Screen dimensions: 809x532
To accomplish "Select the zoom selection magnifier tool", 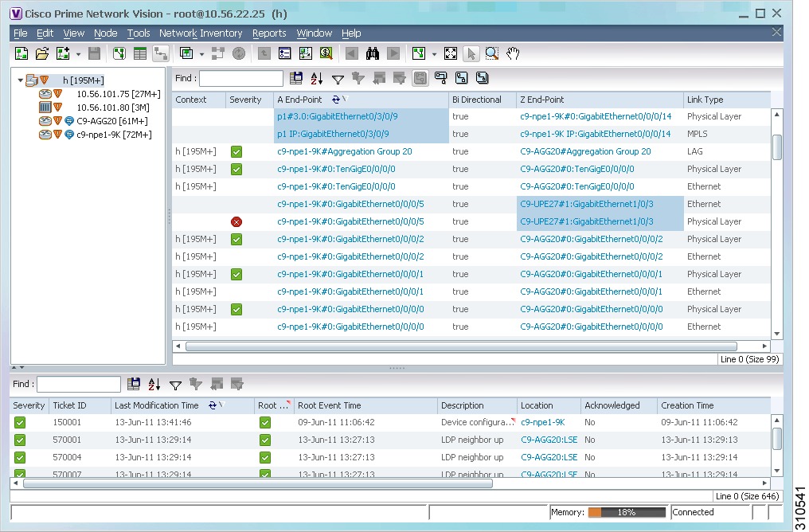I will pyautogui.click(x=492, y=53).
